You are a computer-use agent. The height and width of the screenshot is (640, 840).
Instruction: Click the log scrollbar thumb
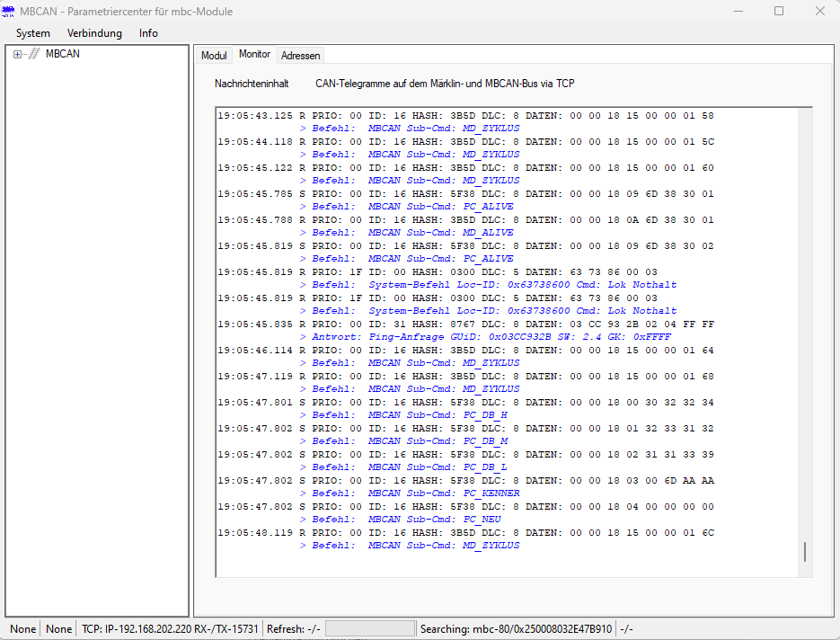coord(805,552)
